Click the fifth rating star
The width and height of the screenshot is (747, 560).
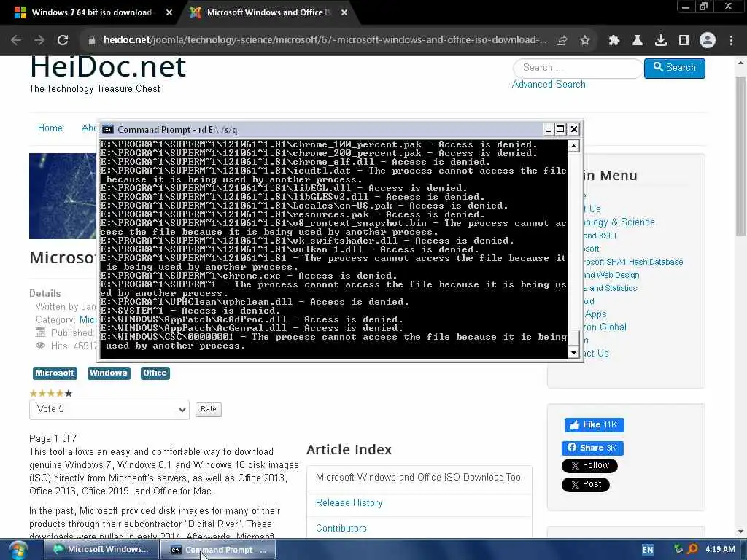(x=69, y=393)
